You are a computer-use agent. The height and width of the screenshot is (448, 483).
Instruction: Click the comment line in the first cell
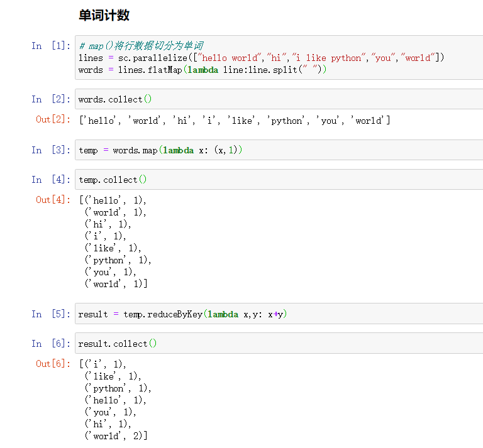pyautogui.click(x=142, y=46)
